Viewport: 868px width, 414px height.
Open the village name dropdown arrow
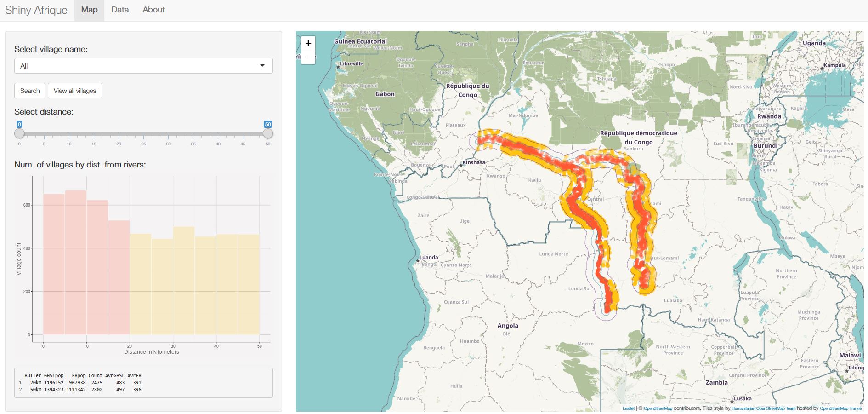click(262, 66)
